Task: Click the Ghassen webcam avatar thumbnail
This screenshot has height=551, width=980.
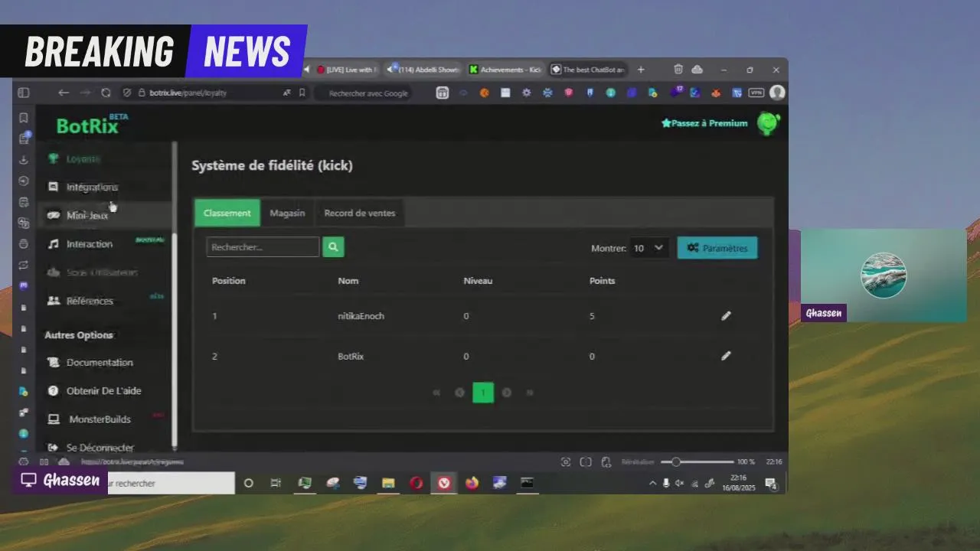Action: [x=884, y=275]
